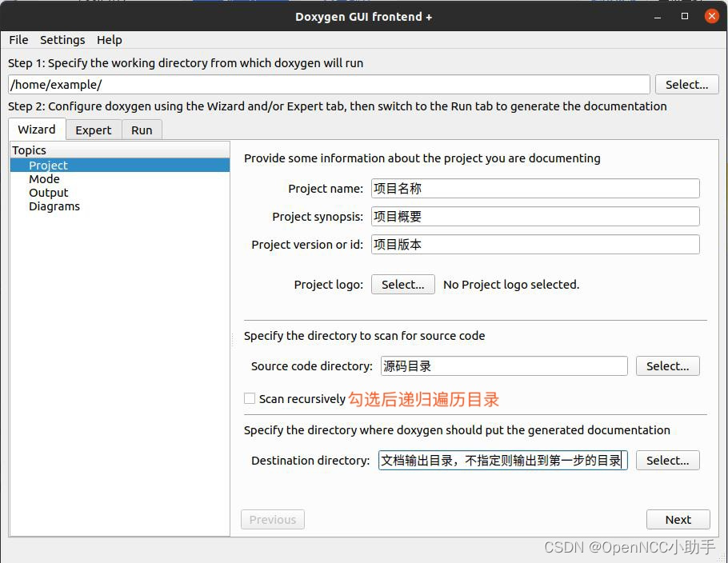Click the Topics header
The width and height of the screenshot is (728, 563).
pos(120,150)
